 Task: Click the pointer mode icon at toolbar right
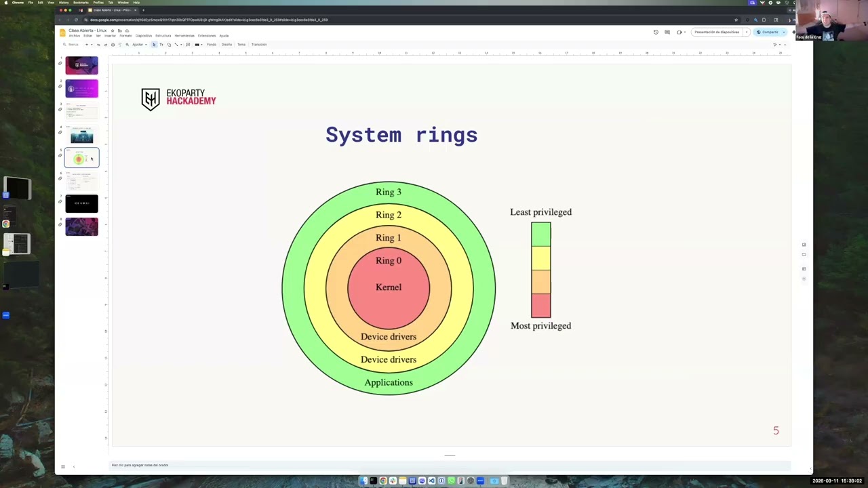pyautogui.click(x=774, y=45)
